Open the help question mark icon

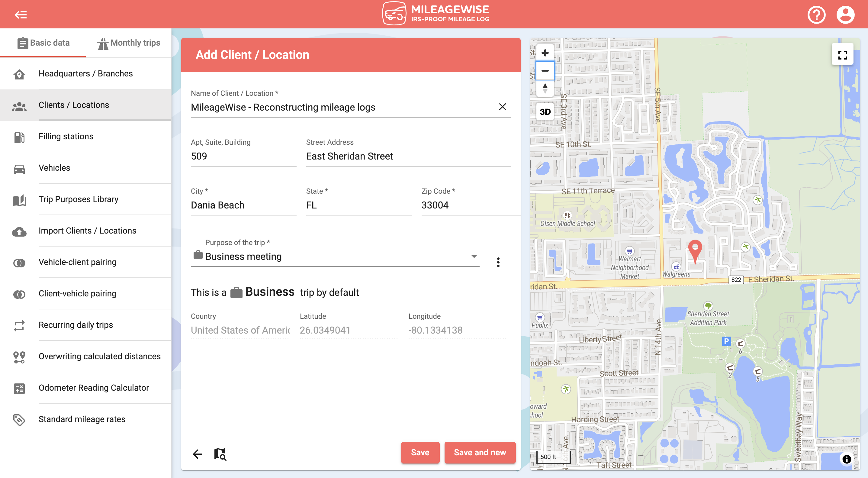coord(816,15)
